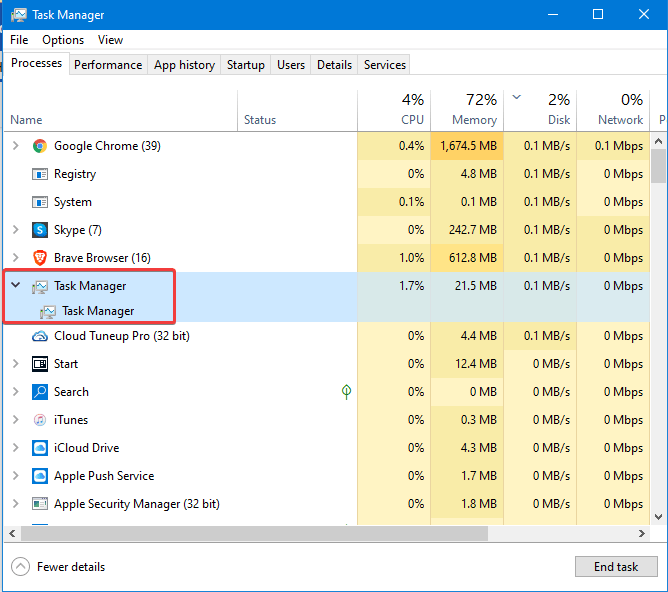The image size is (668, 592).
Task: Open the File menu
Action: coord(19,40)
